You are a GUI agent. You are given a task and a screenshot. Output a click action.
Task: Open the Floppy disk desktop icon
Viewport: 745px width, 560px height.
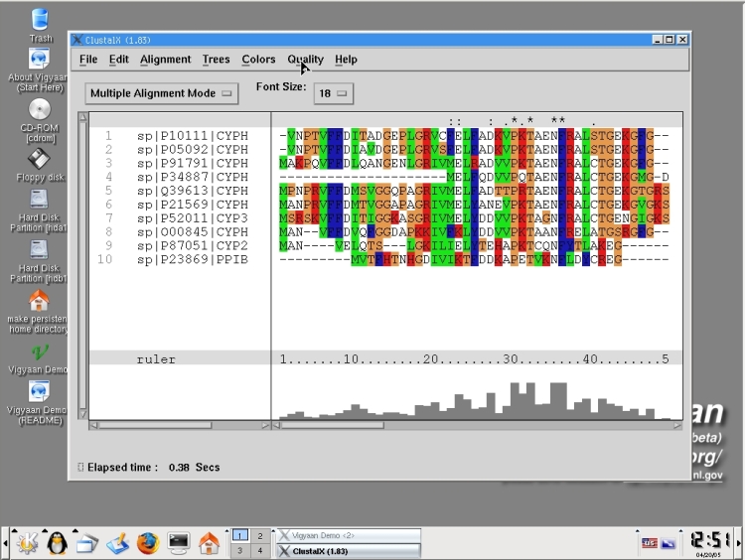[x=39, y=160]
